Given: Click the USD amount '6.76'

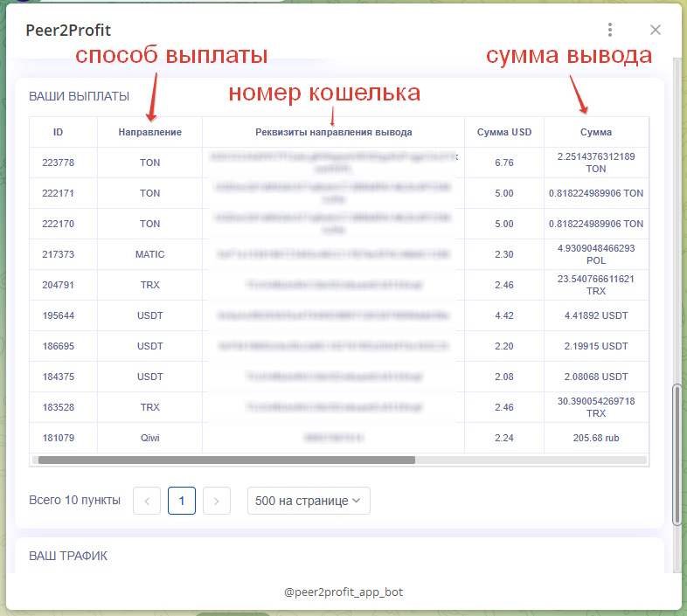Looking at the screenshot, I should [503, 163].
